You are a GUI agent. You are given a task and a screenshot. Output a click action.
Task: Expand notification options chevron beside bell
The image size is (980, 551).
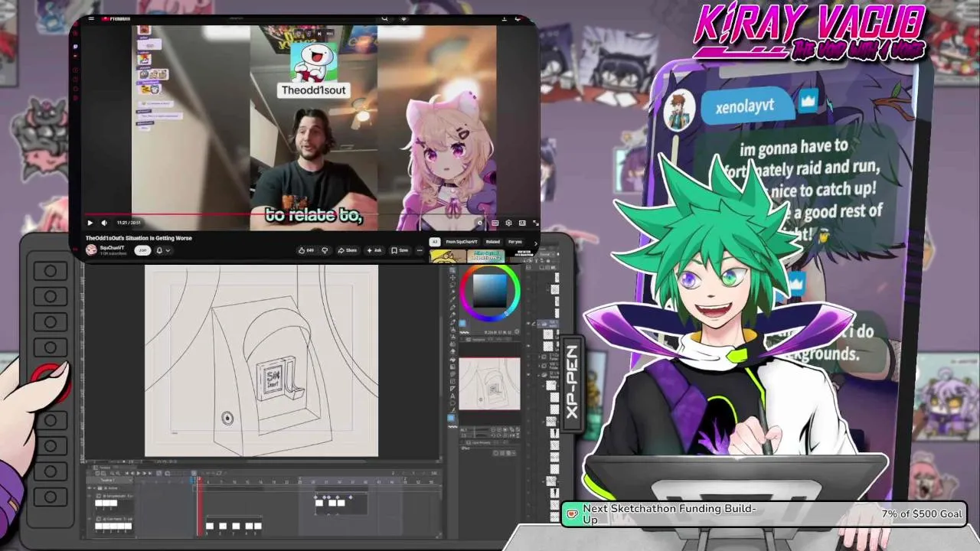tap(168, 250)
